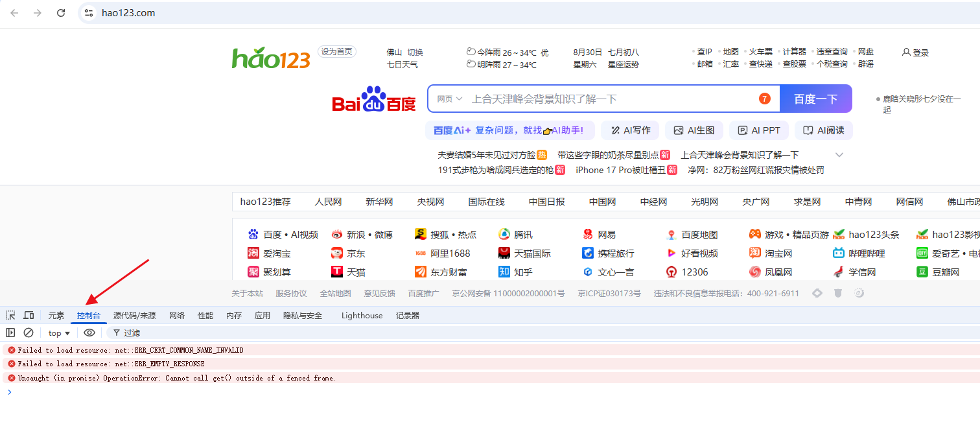Click the AI PPT button
This screenshot has height=435, width=980.
pos(759,130)
